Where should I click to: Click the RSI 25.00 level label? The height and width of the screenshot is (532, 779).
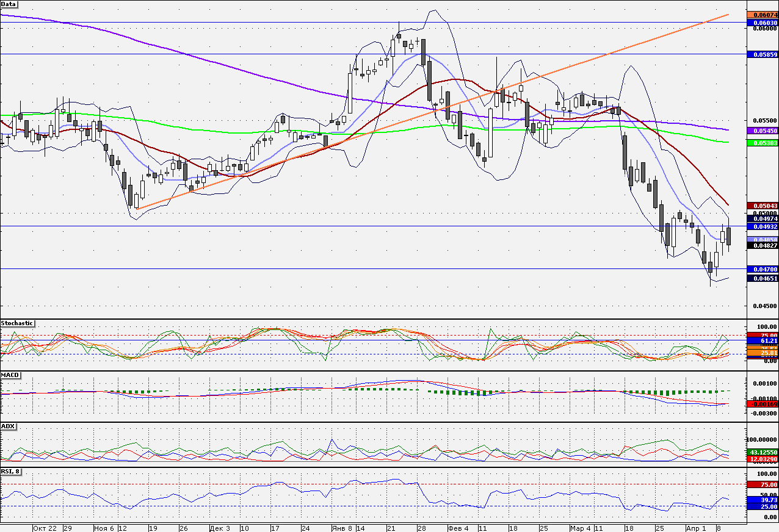763,507
